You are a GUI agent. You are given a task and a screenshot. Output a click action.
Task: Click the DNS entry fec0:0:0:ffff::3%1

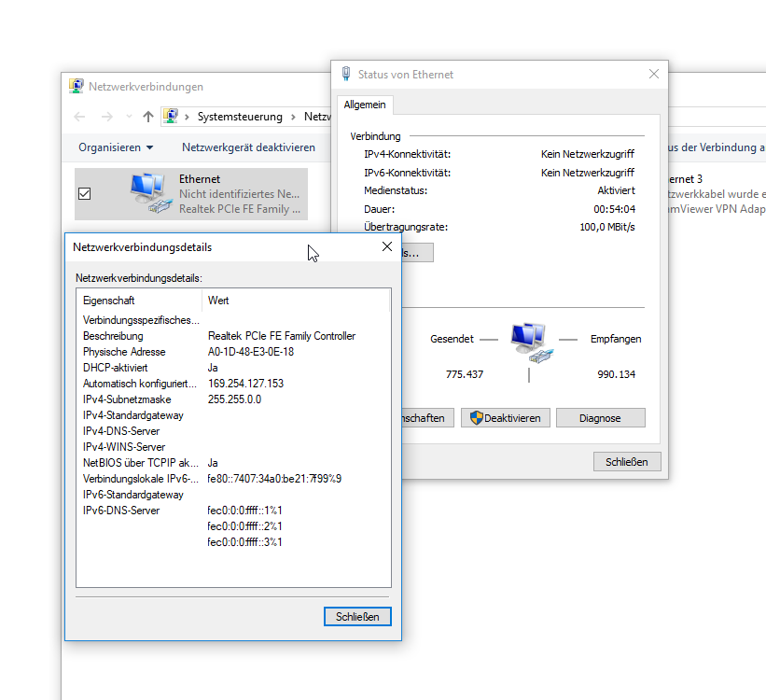tap(244, 542)
